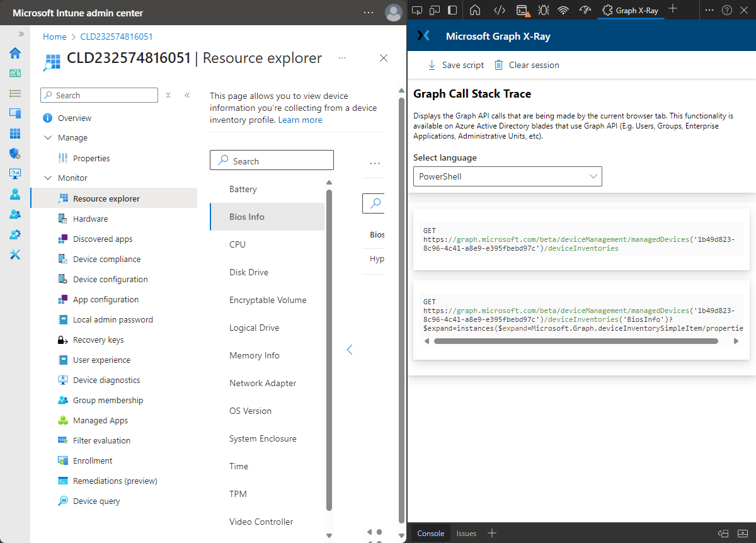Open the DevTools Sources bug icon

click(543, 10)
